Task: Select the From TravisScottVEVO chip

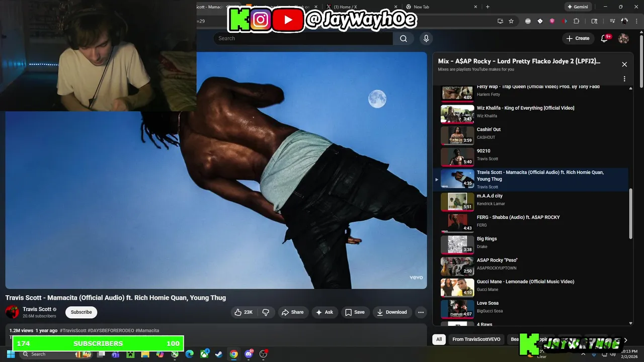Action: pyautogui.click(x=476, y=339)
